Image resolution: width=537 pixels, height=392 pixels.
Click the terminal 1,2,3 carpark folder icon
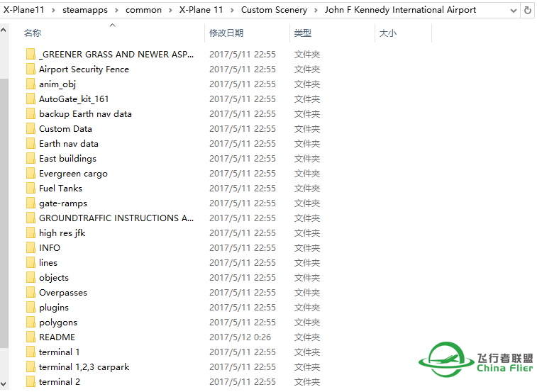(31, 367)
